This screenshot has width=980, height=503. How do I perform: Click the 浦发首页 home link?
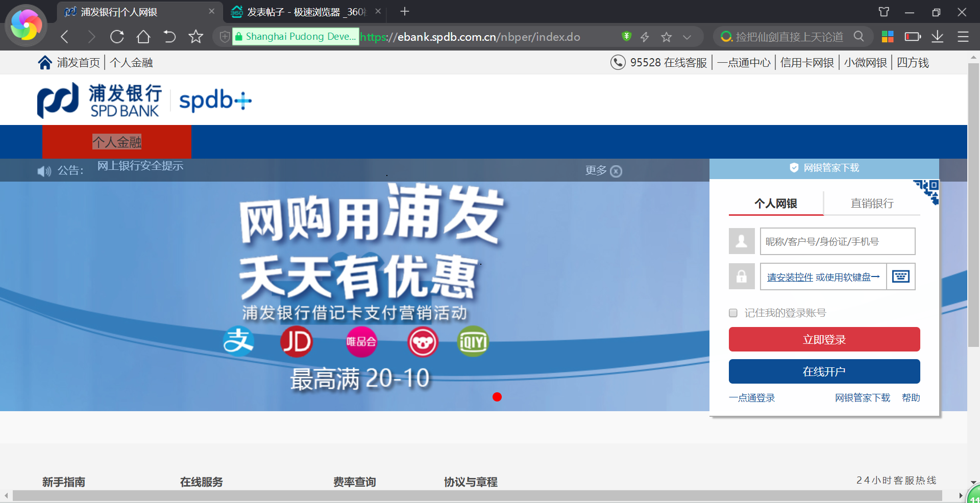69,63
